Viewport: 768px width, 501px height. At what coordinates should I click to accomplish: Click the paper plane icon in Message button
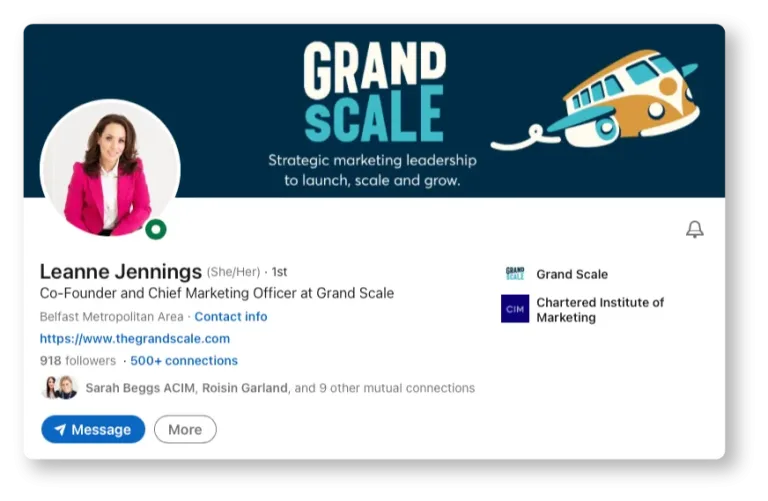point(60,430)
